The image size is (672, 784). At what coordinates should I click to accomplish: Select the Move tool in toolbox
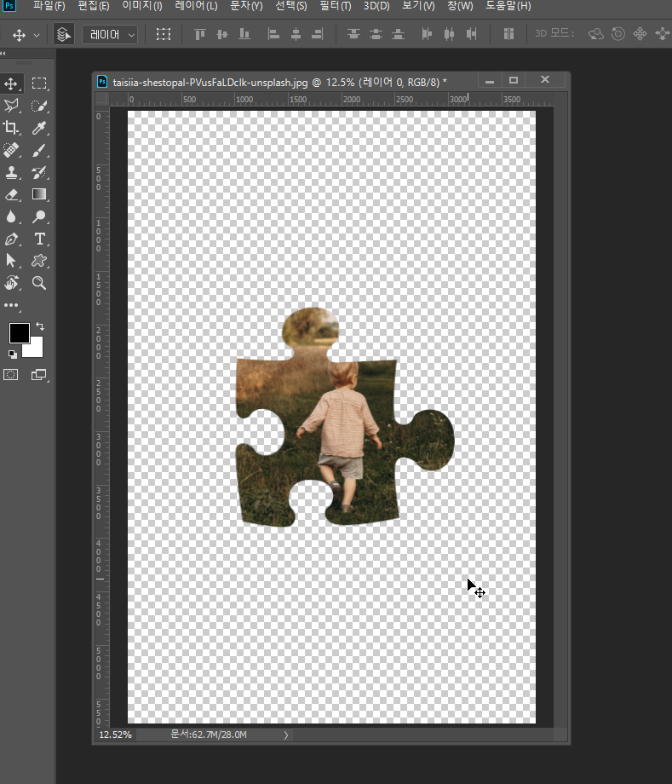coord(11,84)
